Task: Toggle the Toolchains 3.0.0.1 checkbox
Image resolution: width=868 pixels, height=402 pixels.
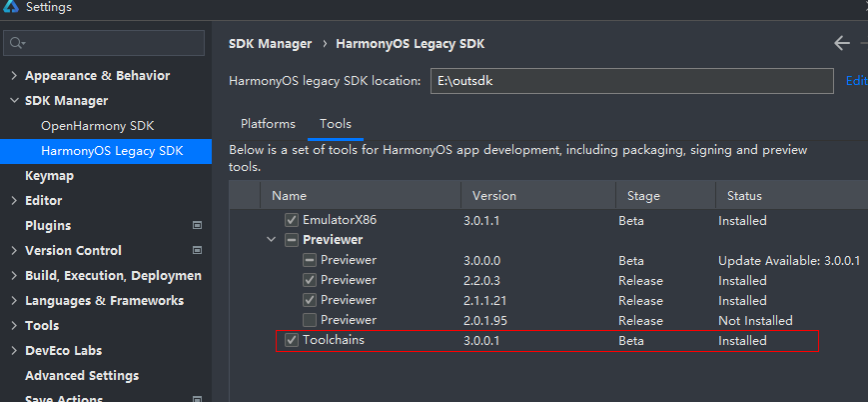Action: pyautogui.click(x=292, y=340)
